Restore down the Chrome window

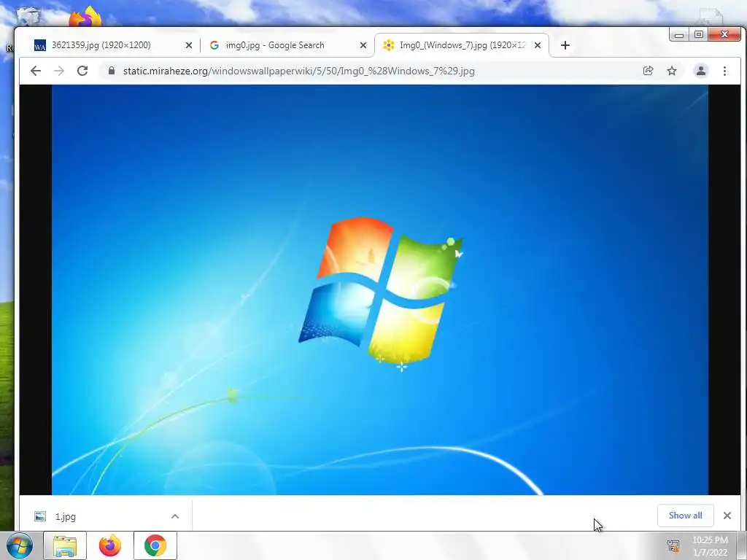(x=698, y=35)
